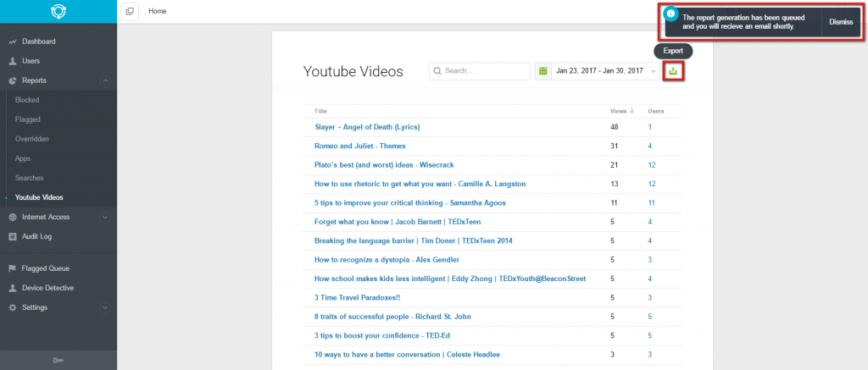Open Forget what you know video
868x370 pixels.
398,222
